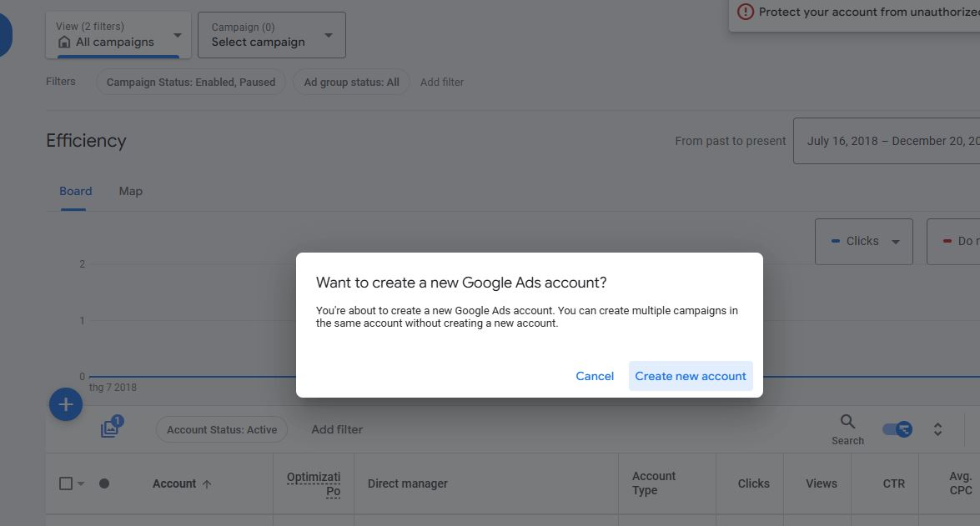Toggle the filter bar switch
Image resolution: width=980 pixels, height=526 pixels.
click(897, 429)
